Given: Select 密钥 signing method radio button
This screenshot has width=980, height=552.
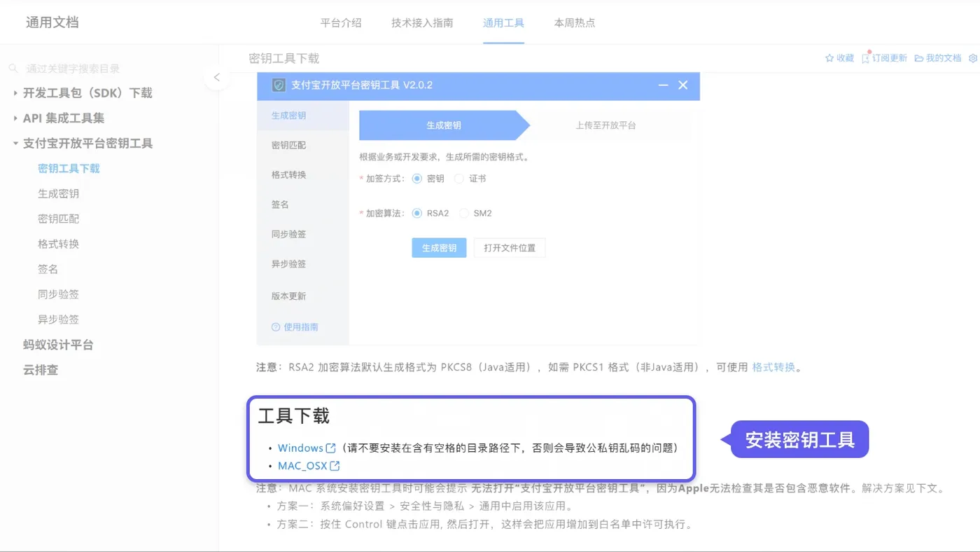Looking at the screenshot, I should coord(417,179).
